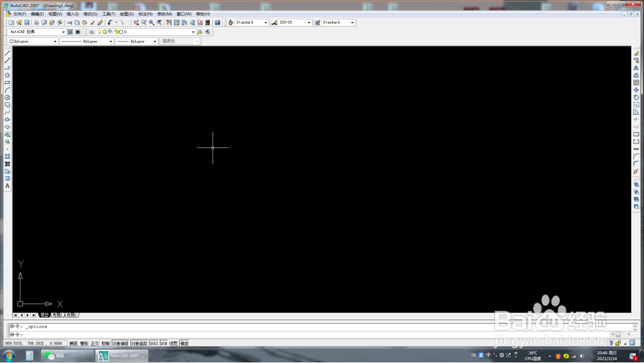
Task: Click the command line input field
Action: click(x=310, y=334)
